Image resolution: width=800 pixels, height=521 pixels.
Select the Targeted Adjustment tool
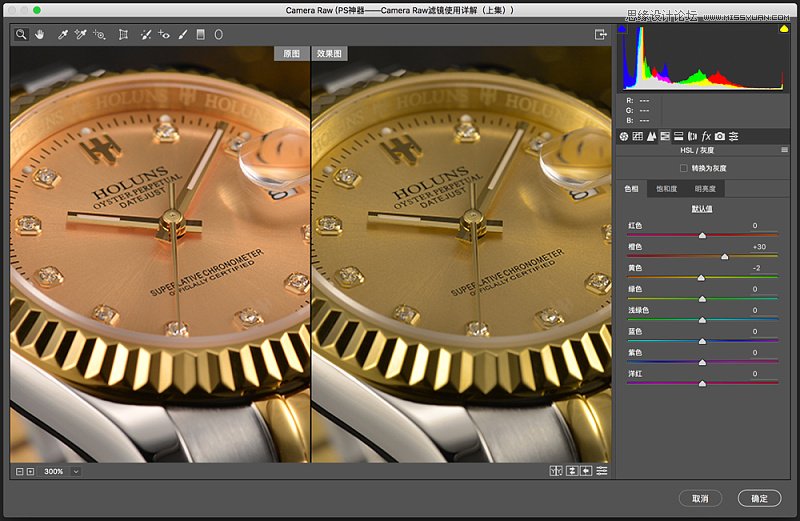click(99, 35)
